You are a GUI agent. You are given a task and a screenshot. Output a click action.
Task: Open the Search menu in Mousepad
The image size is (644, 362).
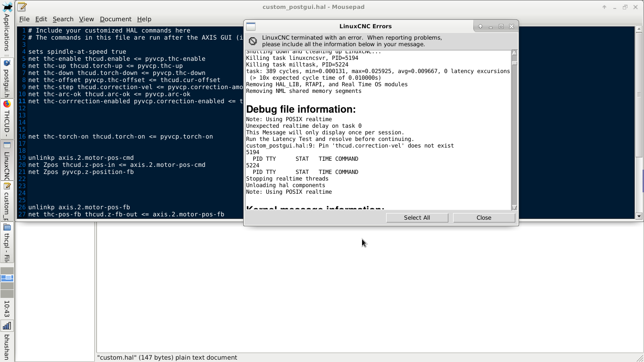63,19
